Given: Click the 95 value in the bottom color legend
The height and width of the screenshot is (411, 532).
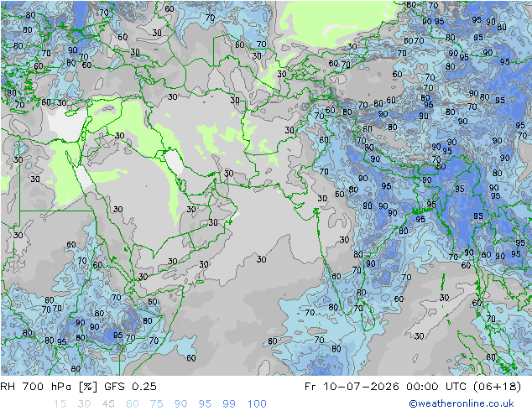Looking at the screenshot, I should tap(205, 404).
